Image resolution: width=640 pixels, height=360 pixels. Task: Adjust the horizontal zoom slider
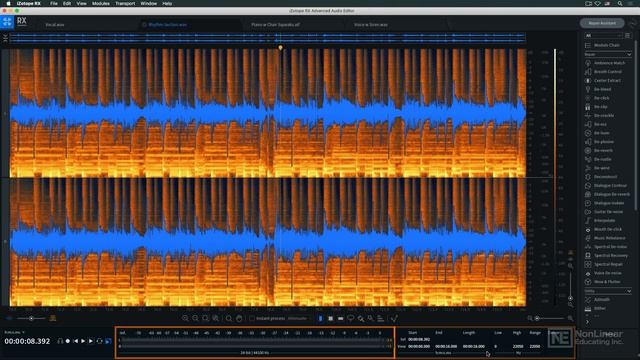pyautogui.click(x=550, y=318)
